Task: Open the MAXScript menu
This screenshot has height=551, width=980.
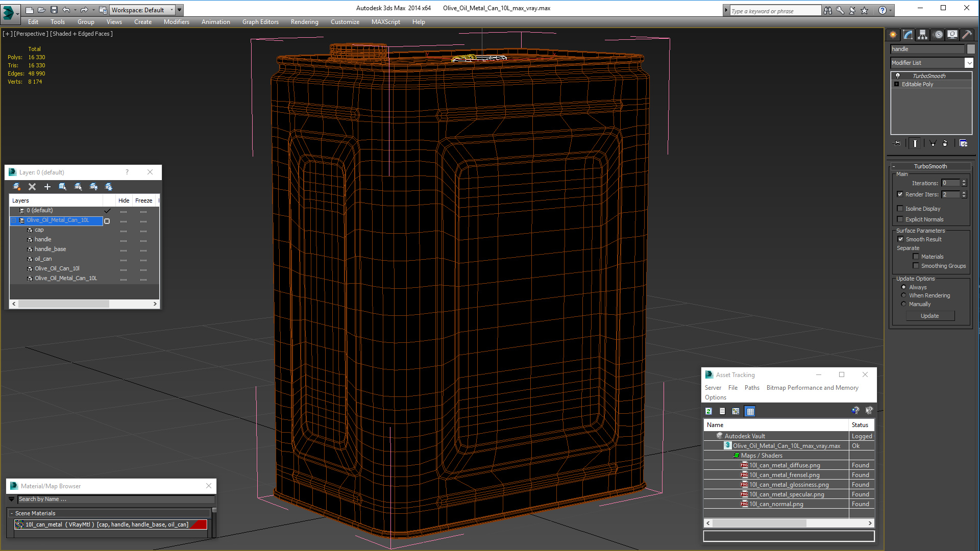Action: coord(386,22)
